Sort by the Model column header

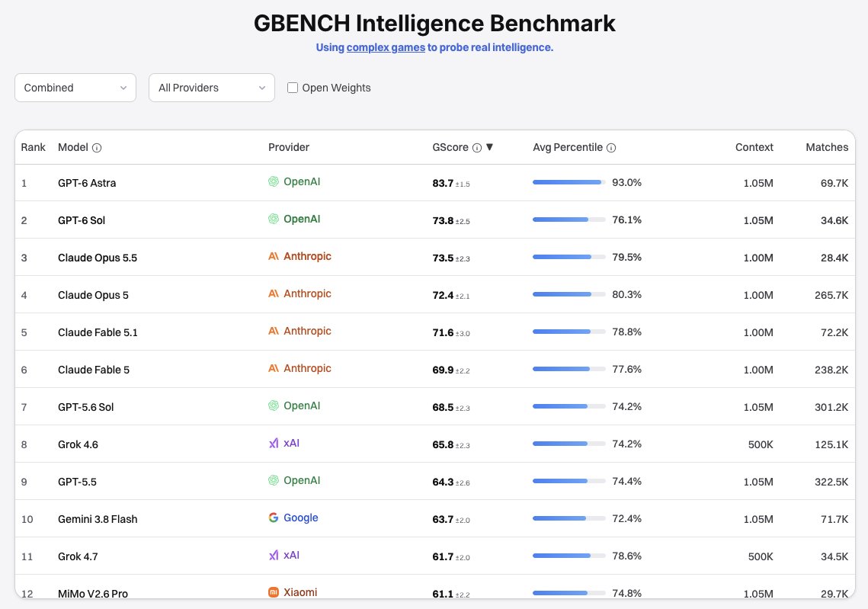point(73,147)
